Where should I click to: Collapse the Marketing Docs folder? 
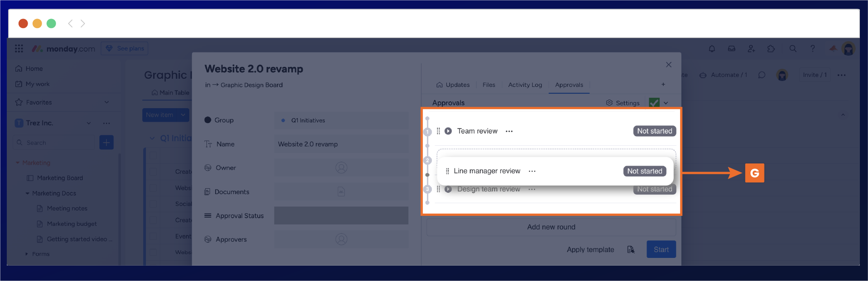(x=28, y=194)
